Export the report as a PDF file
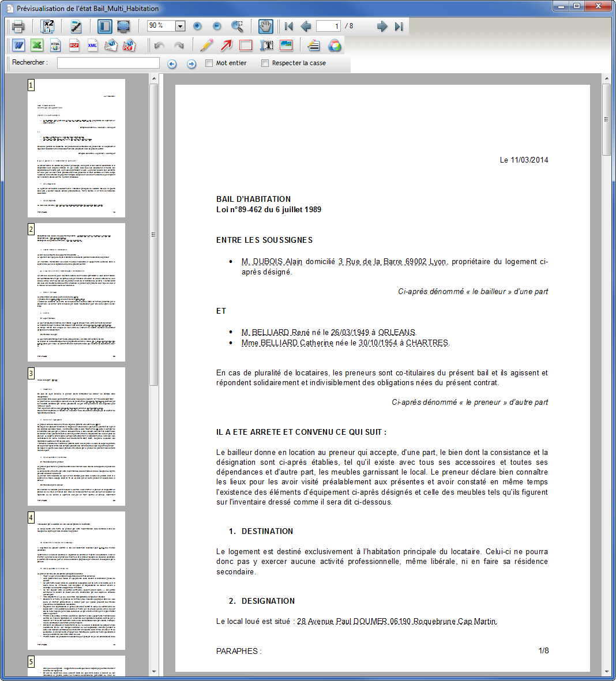This screenshot has width=616, height=681. pyautogui.click(x=74, y=46)
